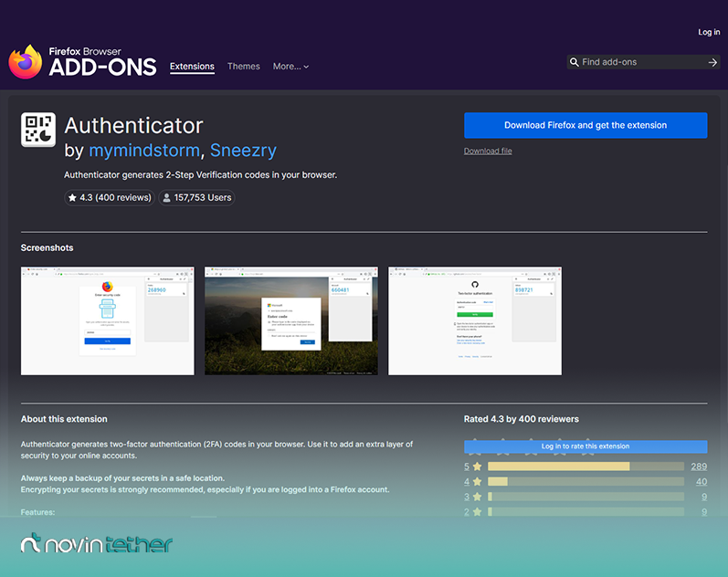Click the 5-star rating bar

click(586, 467)
